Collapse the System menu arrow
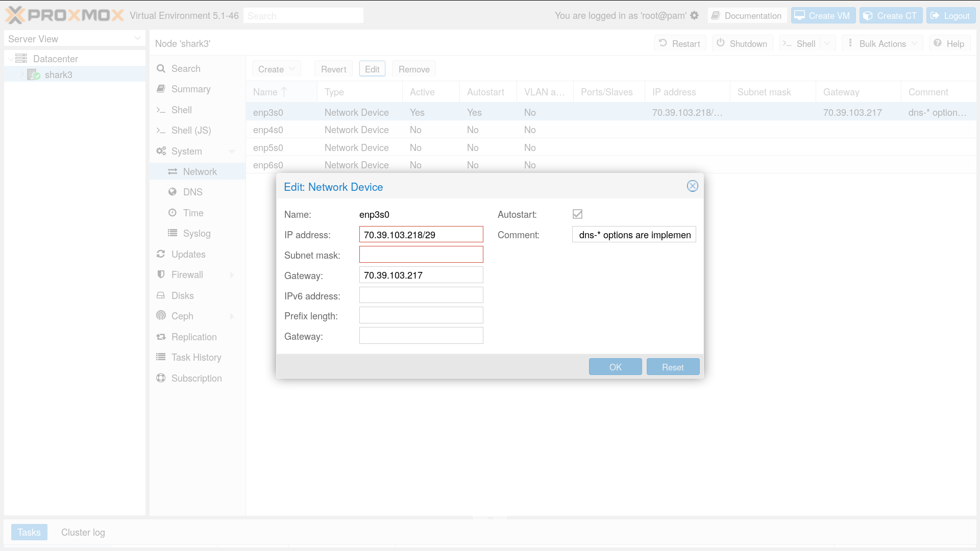 [x=232, y=152]
